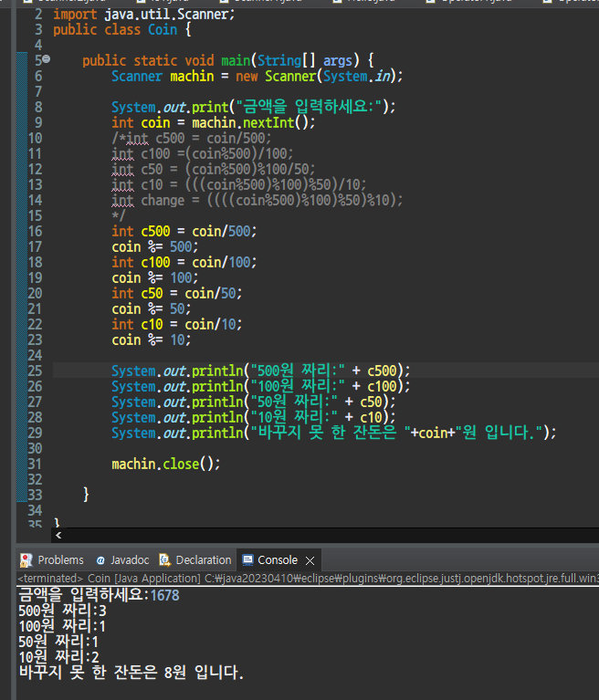Click the println with "100원 짜리:"
The width and height of the screenshot is (599, 700).
[260, 386]
